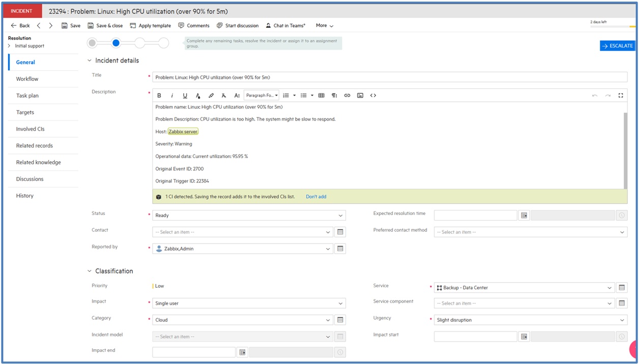The width and height of the screenshot is (639, 364).
Task: Insert a table into description
Action: click(x=322, y=96)
